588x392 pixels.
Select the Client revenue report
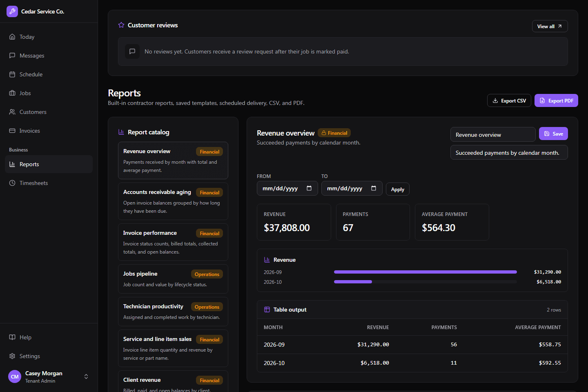(x=173, y=381)
